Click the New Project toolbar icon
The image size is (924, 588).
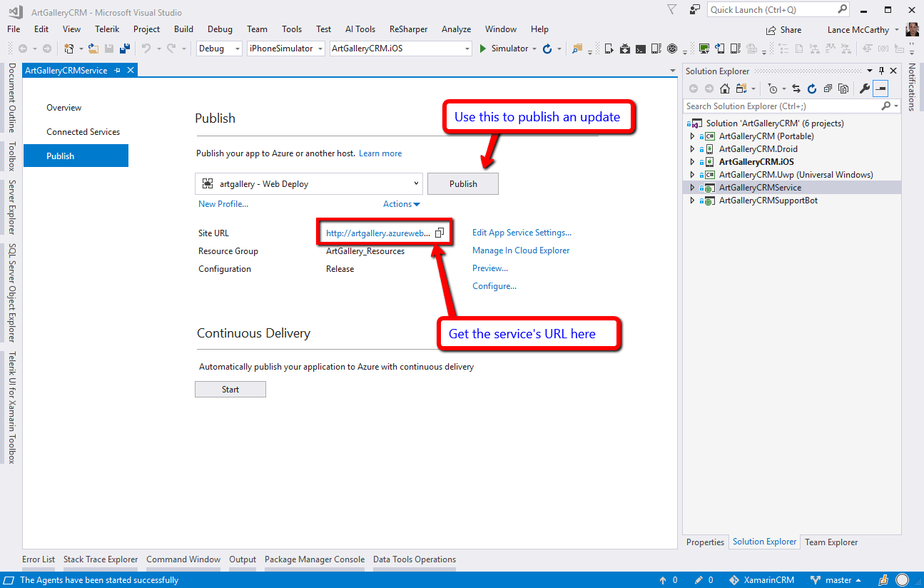point(69,49)
